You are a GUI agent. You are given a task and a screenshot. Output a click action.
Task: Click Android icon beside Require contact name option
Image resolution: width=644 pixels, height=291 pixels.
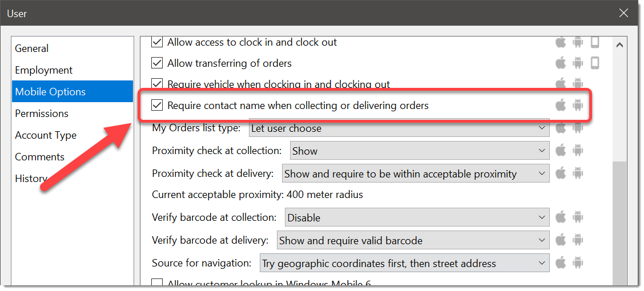point(577,106)
